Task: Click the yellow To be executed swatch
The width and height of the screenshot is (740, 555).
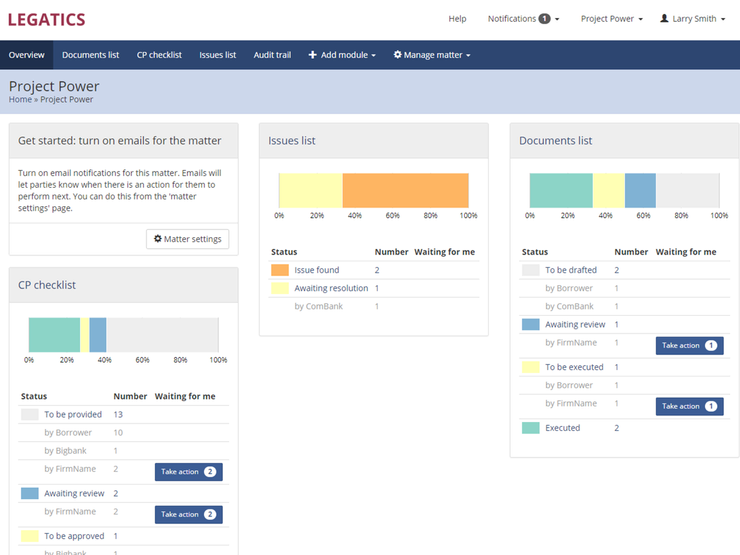Action: click(x=530, y=367)
